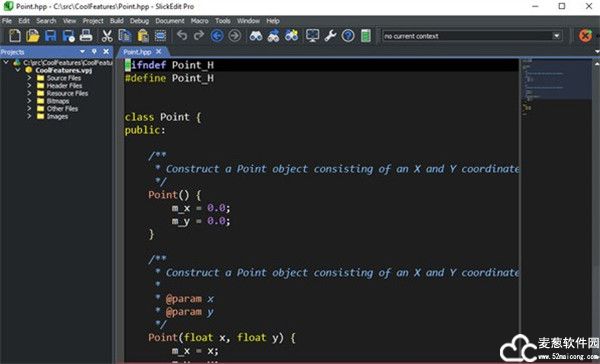Navigate forward with the arrow icon
This screenshot has width=600, height=364.
[x=235, y=36]
